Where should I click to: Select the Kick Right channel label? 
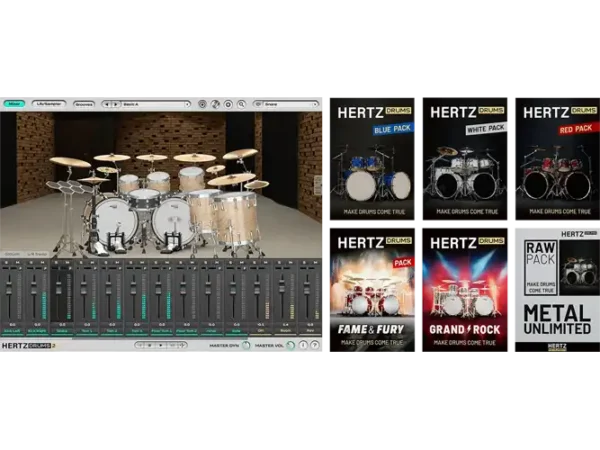37,331
